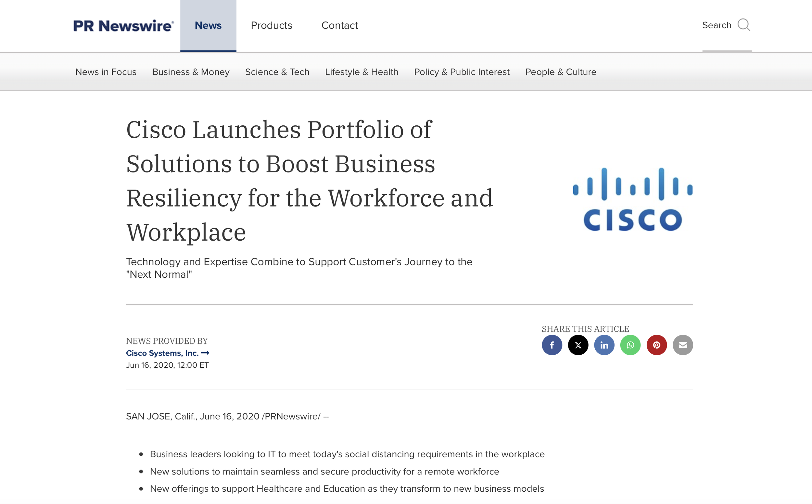This screenshot has height=504, width=812.
Task: Click the 'SHARE THIS ARTICLE' label
Action: pos(585,329)
